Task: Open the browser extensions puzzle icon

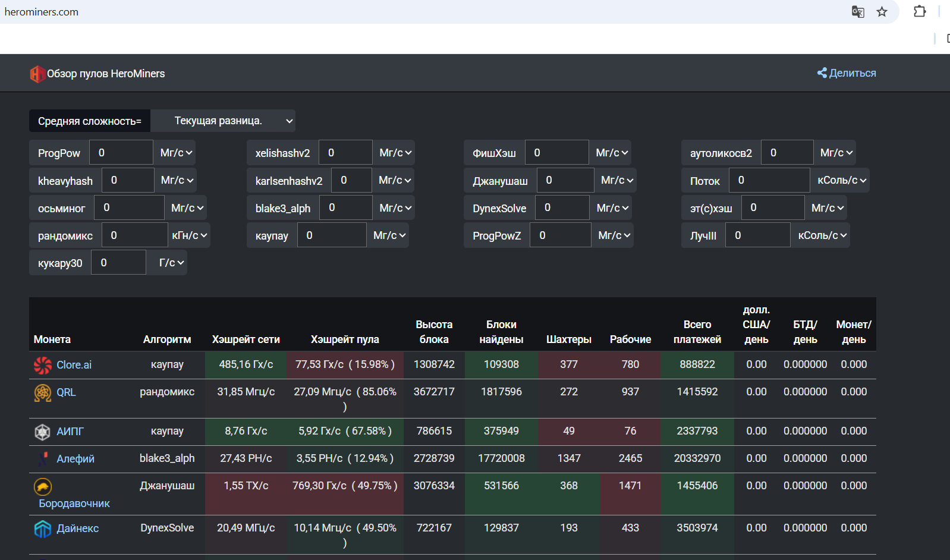Action: [920, 11]
